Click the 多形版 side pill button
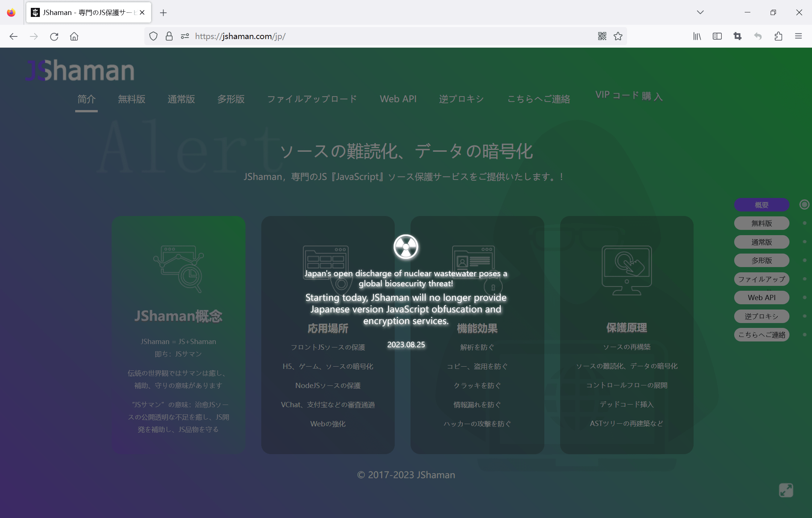812x518 pixels. (762, 260)
